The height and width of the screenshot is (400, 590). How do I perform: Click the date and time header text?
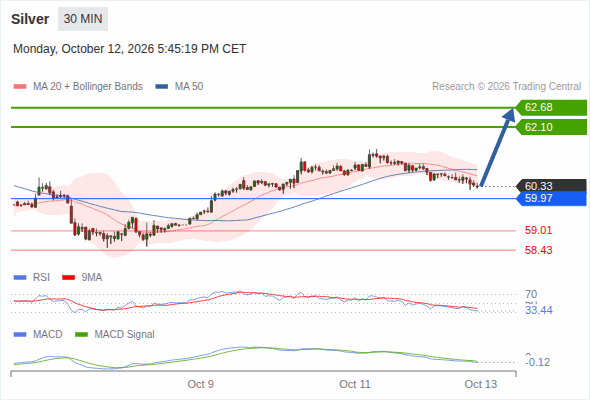(x=129, y=49)
